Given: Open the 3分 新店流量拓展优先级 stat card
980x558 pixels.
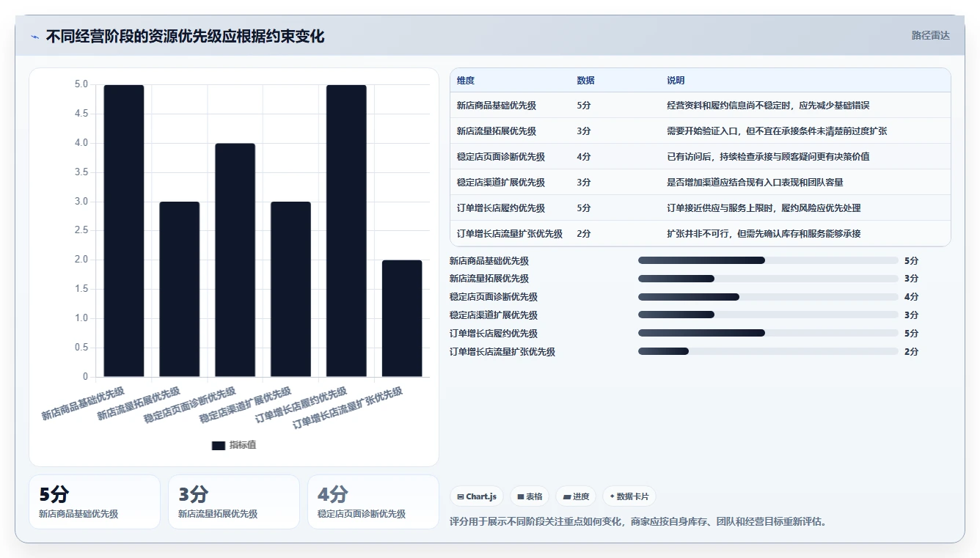Looking at the screenshot, I should [x=234, y=502].
